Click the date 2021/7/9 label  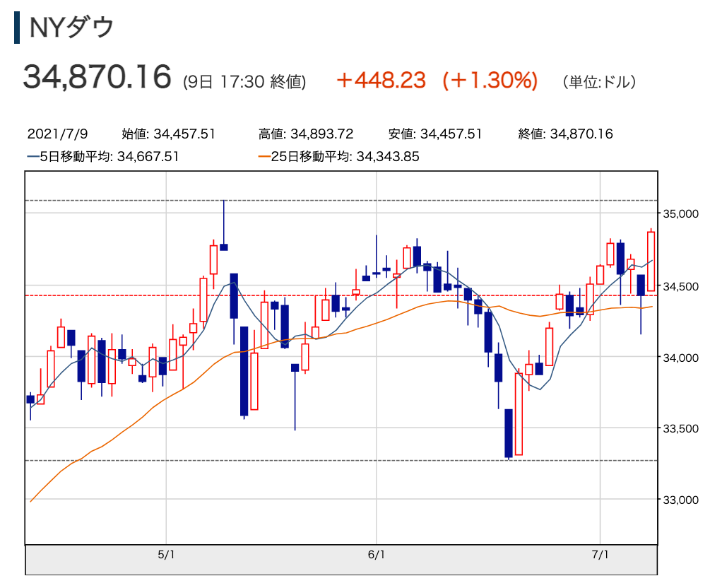pyautogui.click(x=57, y=134)
